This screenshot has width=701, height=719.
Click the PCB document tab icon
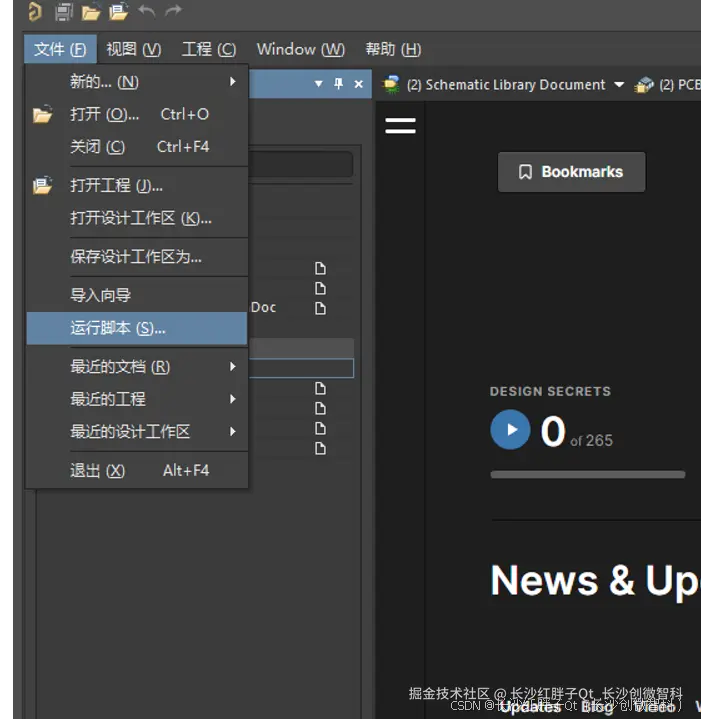click(644, 85)
